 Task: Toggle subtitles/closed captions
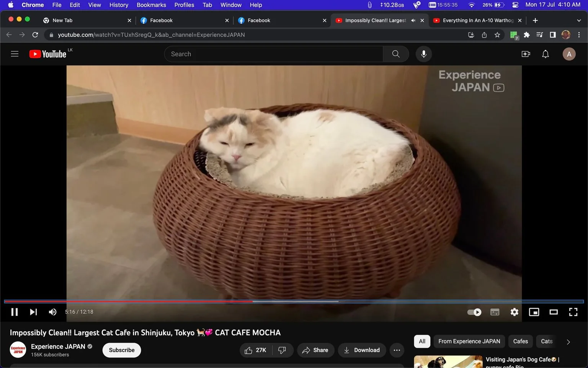click(495, 312)
